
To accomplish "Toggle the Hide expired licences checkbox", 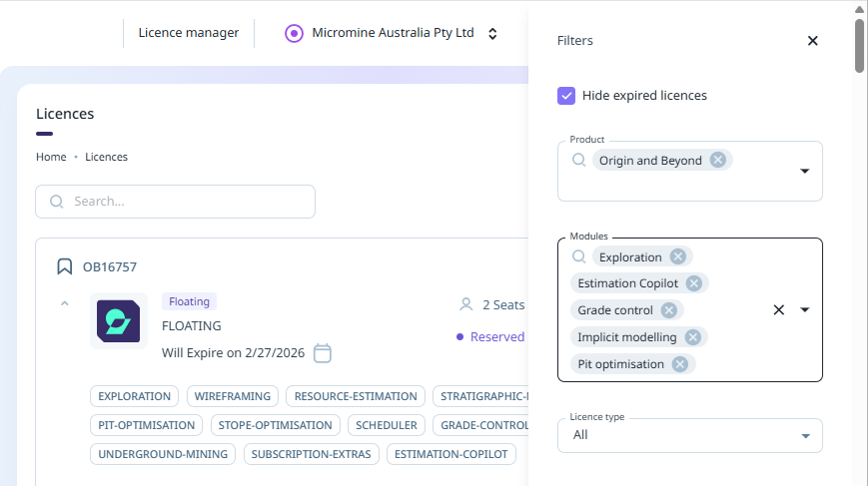I will point(566,96).
